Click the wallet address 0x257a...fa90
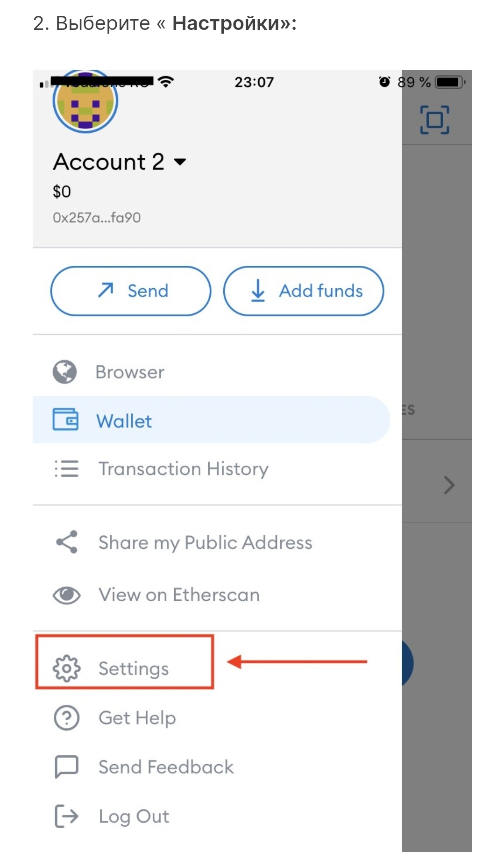504x866 pixels. tap(97, 218)
